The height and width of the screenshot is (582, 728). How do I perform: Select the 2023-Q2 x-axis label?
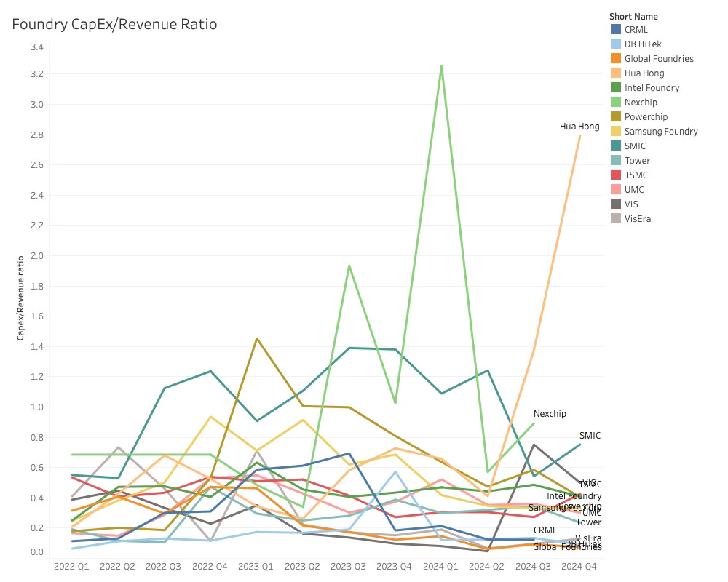pos(302,567)
